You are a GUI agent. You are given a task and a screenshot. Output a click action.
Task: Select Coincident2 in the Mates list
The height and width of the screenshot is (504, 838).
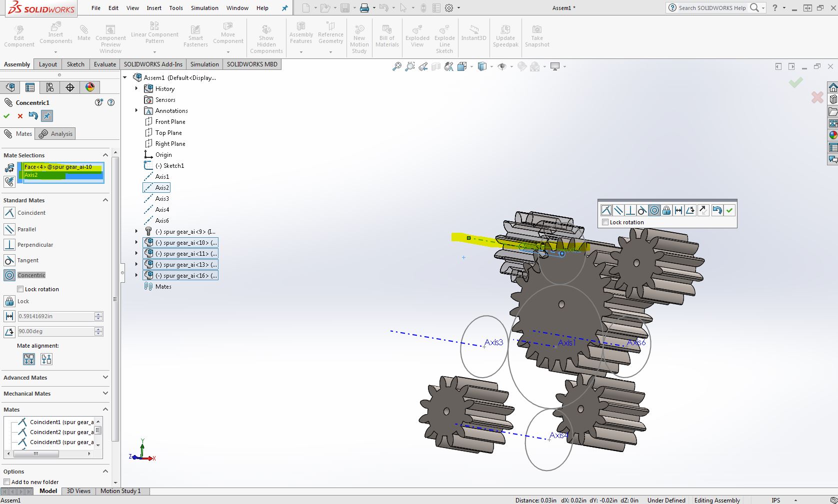[x=55, y=432]
